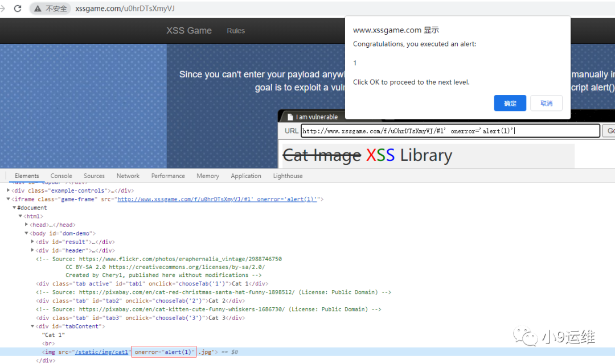
Task: Switch to the Elements DevTools tab
Action: pyautogui.click(x=27, y=176)
